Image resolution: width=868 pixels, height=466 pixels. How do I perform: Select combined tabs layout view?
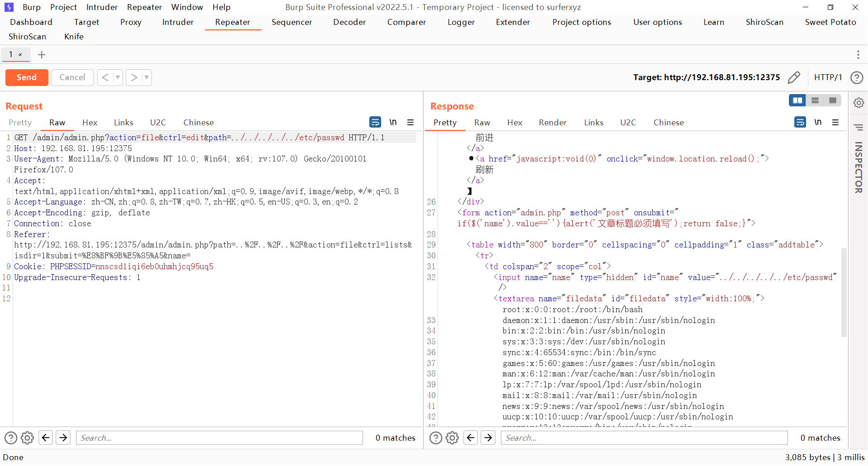[832, 100]
